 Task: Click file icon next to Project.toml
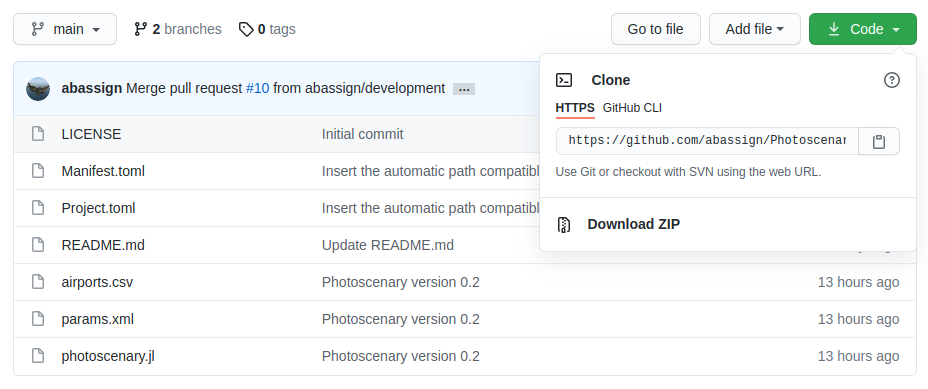[x=38, y=208]
